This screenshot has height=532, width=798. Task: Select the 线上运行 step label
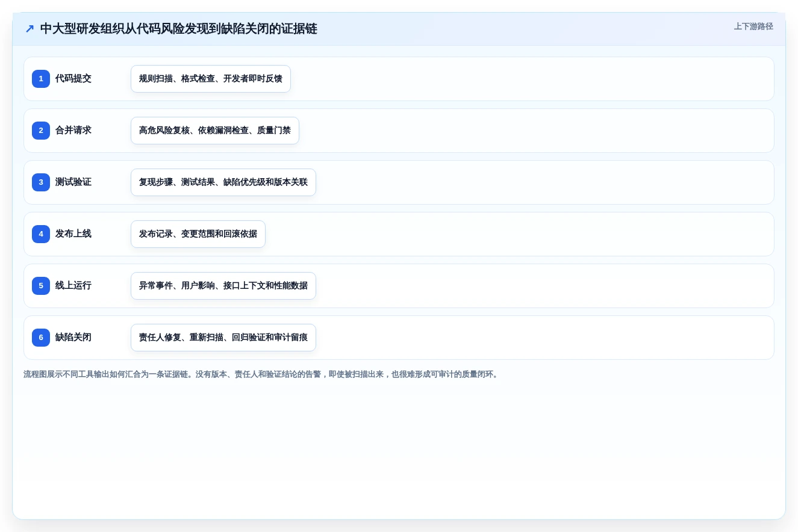pos(73,286)
